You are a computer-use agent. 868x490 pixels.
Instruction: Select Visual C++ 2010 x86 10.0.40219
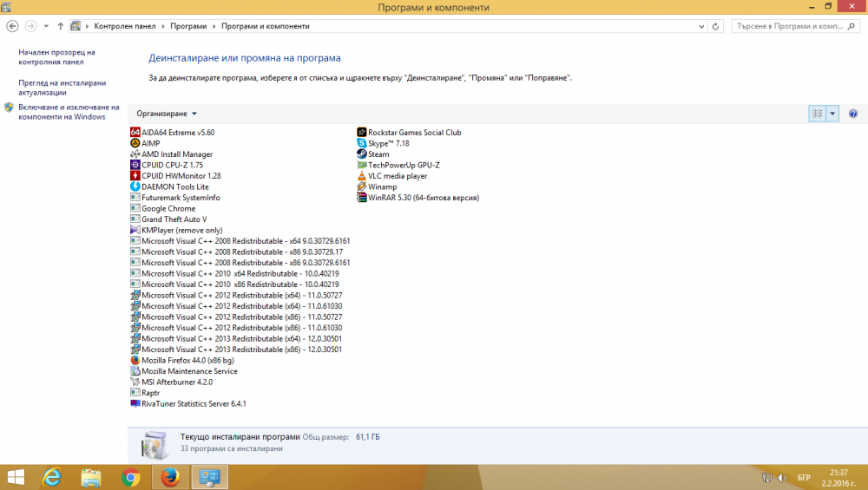234,284
